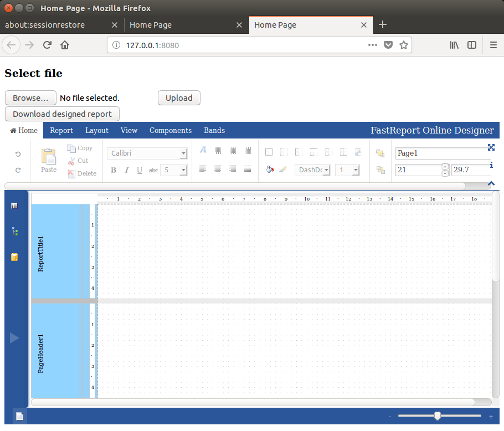This screenshot has width=504, height=431.
Task: Toggle bold text formatting
Action: pyautogui.click(x=114, y=170)
